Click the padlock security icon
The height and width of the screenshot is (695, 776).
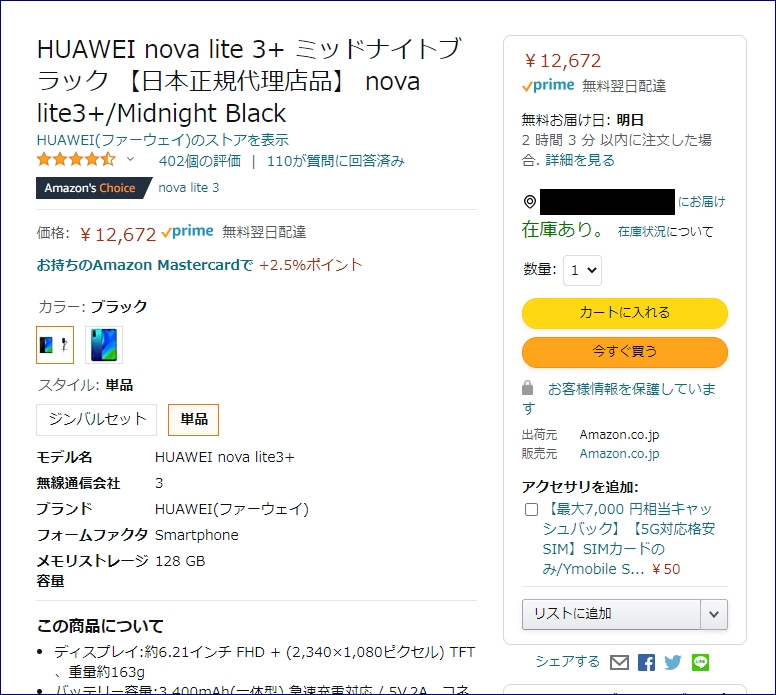tap(528, 388)
